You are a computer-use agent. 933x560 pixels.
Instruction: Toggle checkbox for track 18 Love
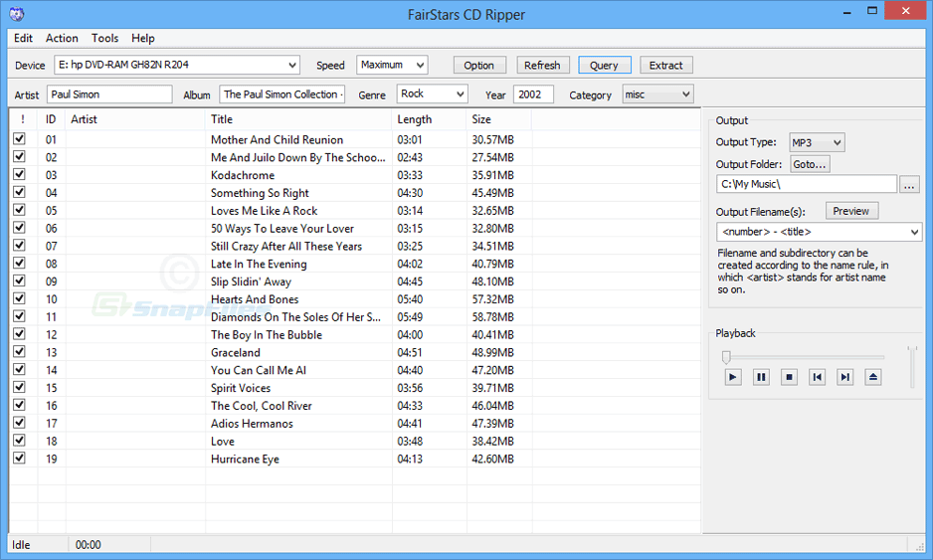click(x=19, y=441)
